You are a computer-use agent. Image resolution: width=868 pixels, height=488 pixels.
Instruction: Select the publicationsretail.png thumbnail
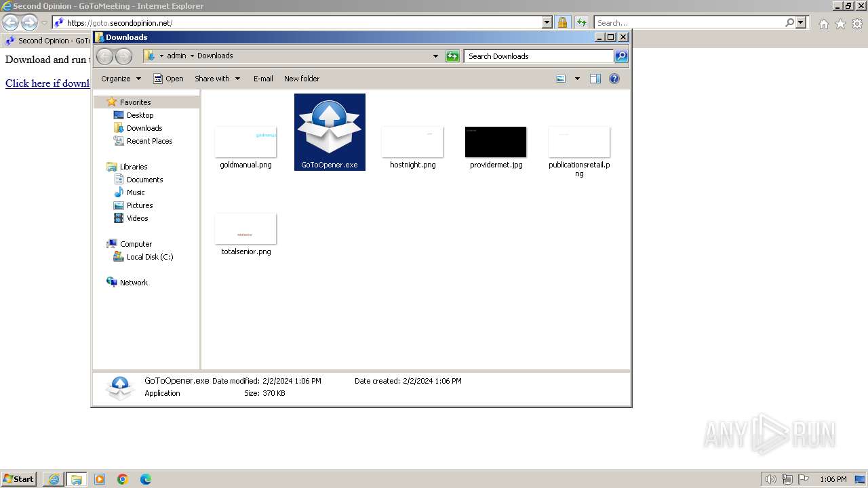coord(579,142)
